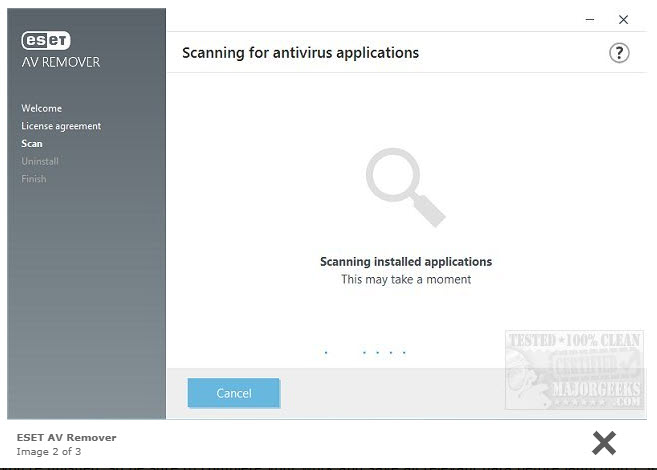Minimize the AV Remover window
The image size is (657, 470).
click(x=587, y=19)
